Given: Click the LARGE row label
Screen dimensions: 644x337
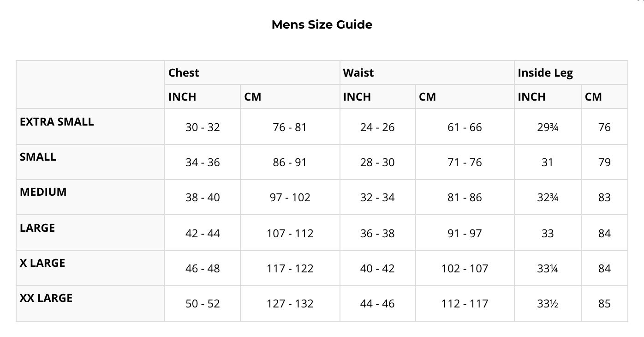Looking at the screenshot, I should pos(37,228).
